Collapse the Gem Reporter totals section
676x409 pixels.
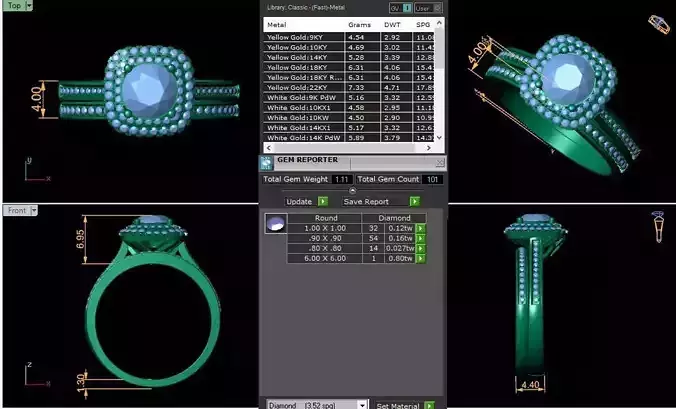pyautogui.click(x=352, y=190)
